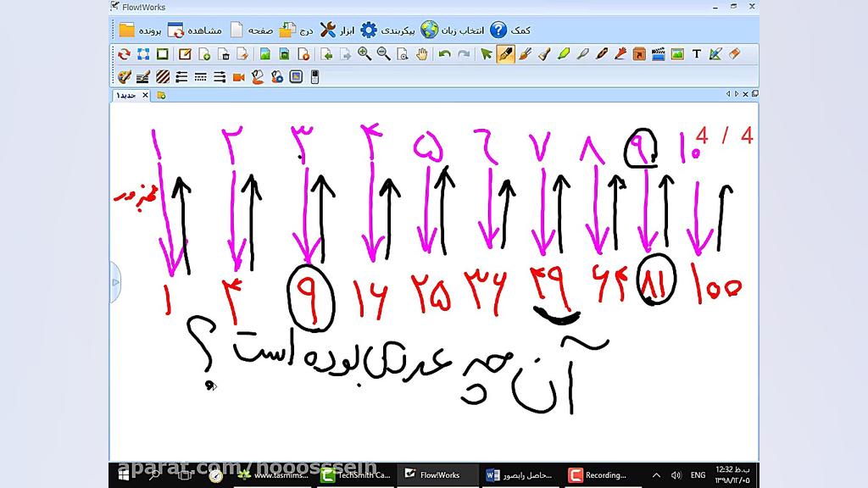Click the edit page pencil-square icon
The height and width of the screenshot is (488, 868).
point(185,54)
